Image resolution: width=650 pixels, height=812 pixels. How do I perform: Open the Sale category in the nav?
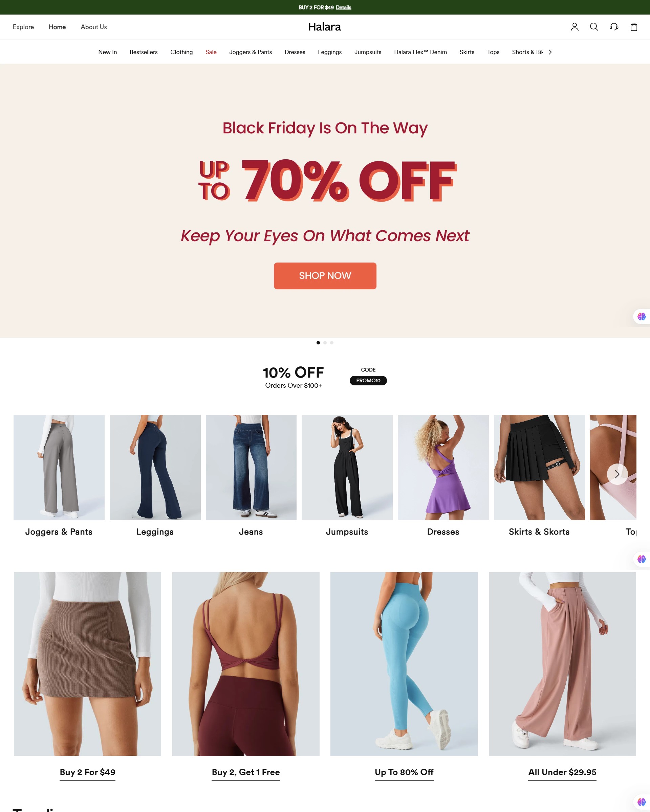coord(211,52)
